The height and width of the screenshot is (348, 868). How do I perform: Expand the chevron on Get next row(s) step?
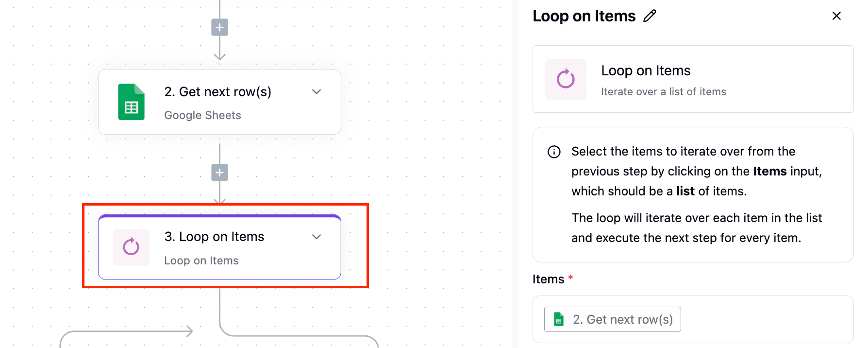(x=317, y=92)
